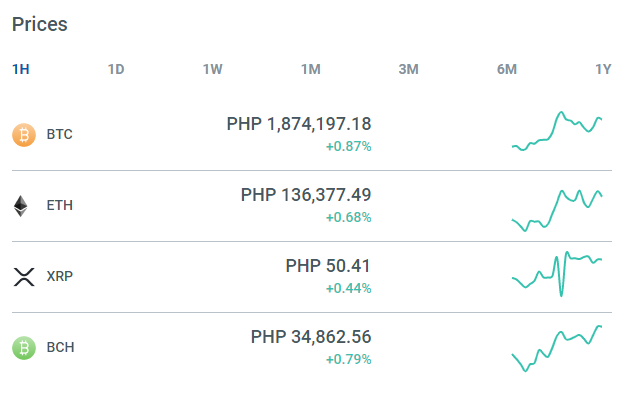The height and width of the screenshot is (418, 636).
Task: Select the 1H time range tab
Action: 21,69
